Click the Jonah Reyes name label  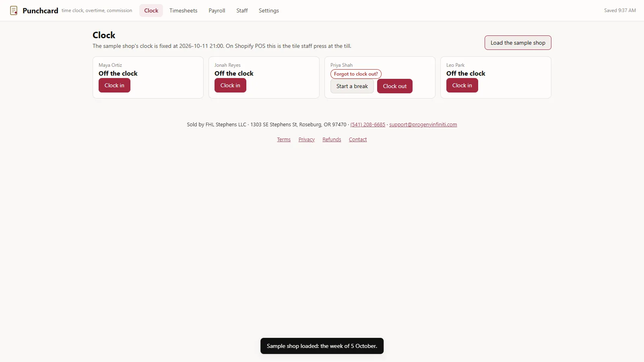coord(227,65)
